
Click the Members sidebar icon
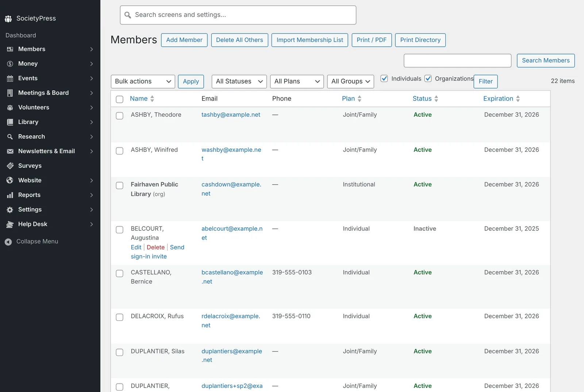pos(10,49)
